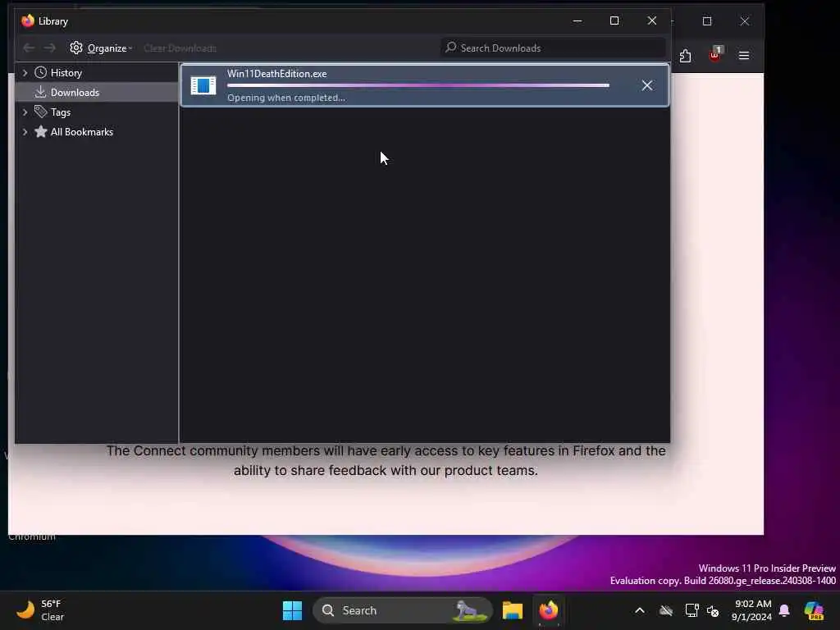This screenshot has height=630, width=840.
Task: Select All Bookmarks in the sidebar
Action: tap(81, 132)
